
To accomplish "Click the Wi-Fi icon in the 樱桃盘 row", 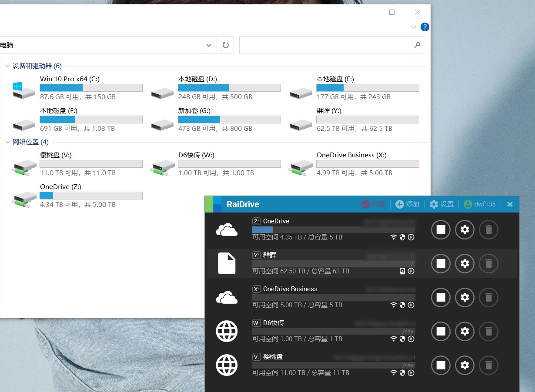I will point(394,373).
